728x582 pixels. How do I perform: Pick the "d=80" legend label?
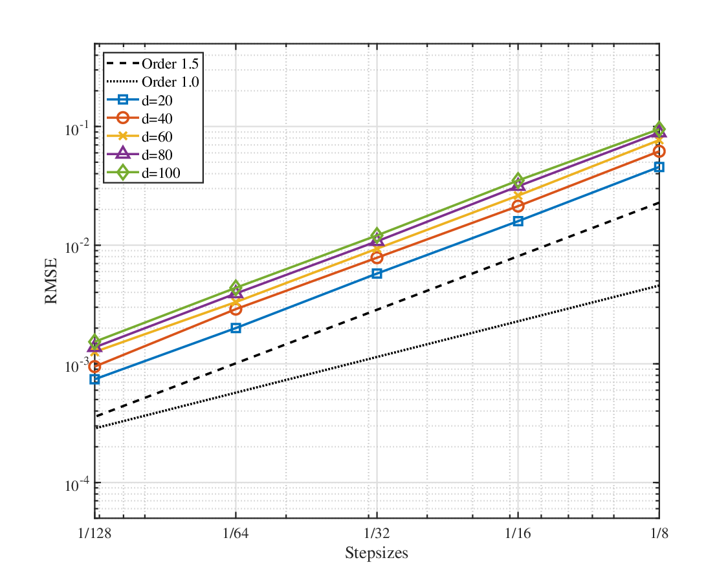click(x=157, y=155)
